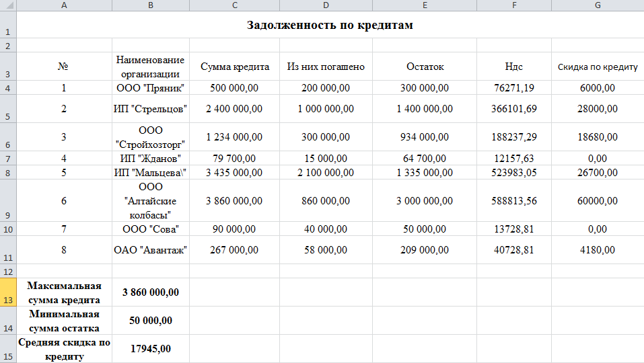644x363 pixels.
Task: Select column D header
Action: pyautogui.click(x=326, y=5)
